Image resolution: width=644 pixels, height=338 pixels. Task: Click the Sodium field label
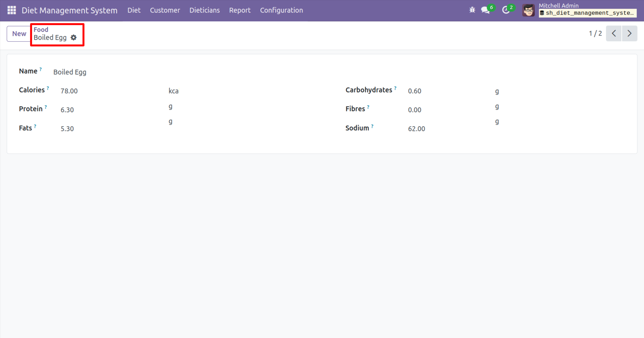357,128
